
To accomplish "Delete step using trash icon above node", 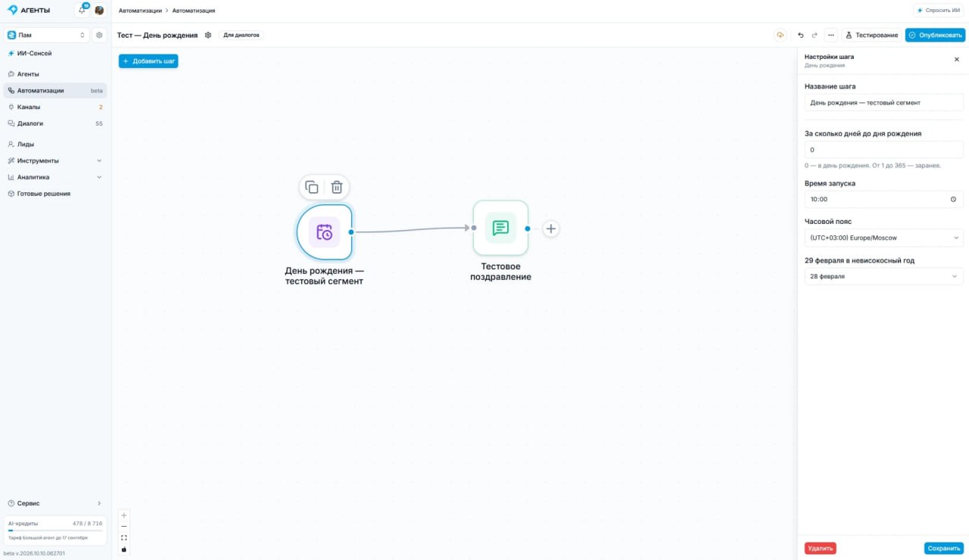I will (x=337, y=187).
